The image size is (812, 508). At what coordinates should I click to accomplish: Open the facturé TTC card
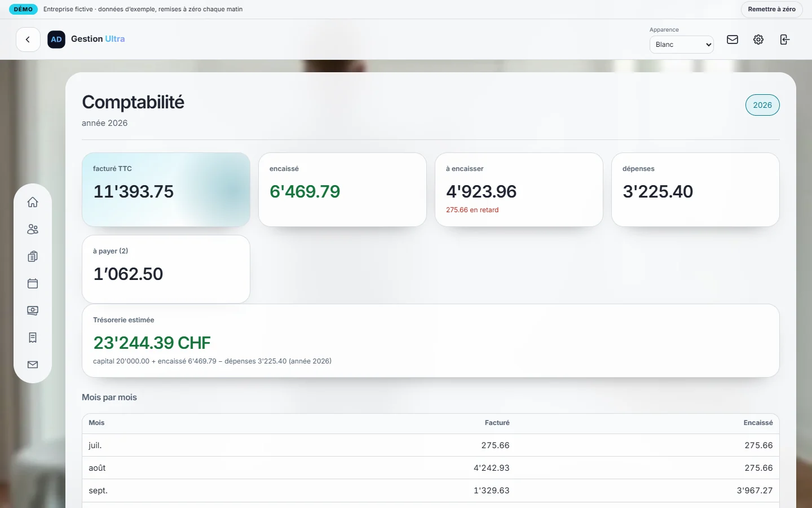pos(166,190)
